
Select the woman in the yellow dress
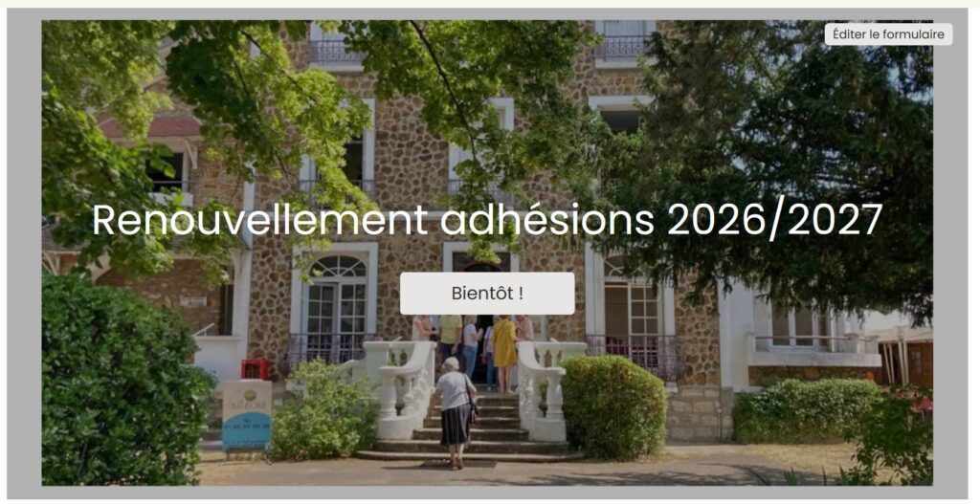point(503,353)
